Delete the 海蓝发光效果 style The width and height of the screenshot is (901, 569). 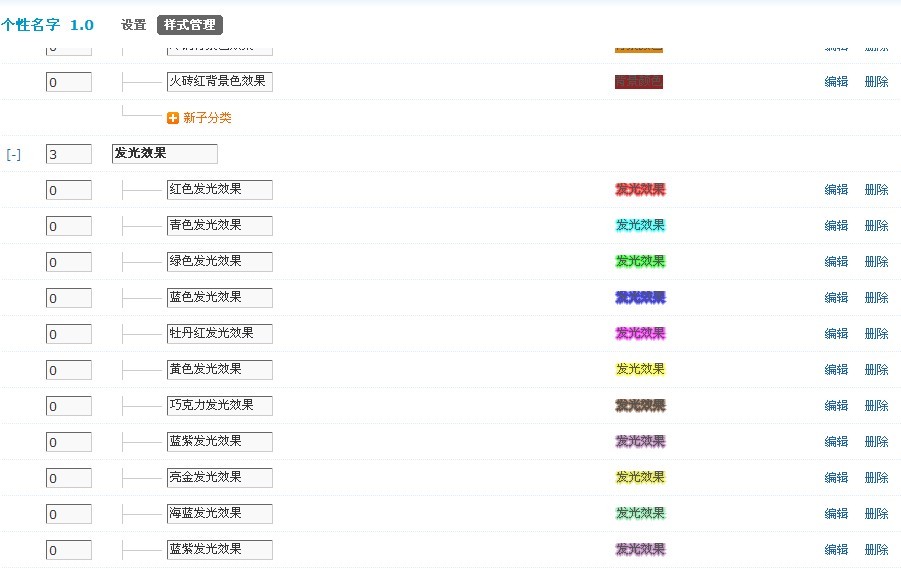(876, 513)
